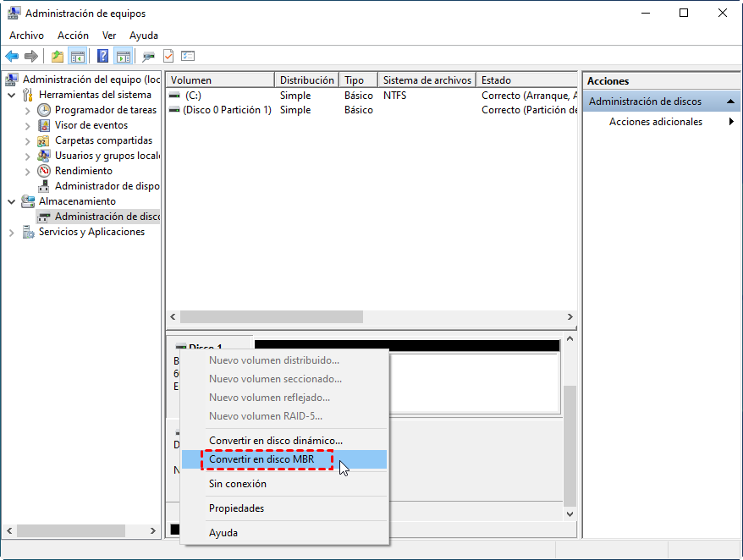This screenshot has height=560, width=743.
Task: Choose Propiedades in the context menu
Action: coord(236,508)
